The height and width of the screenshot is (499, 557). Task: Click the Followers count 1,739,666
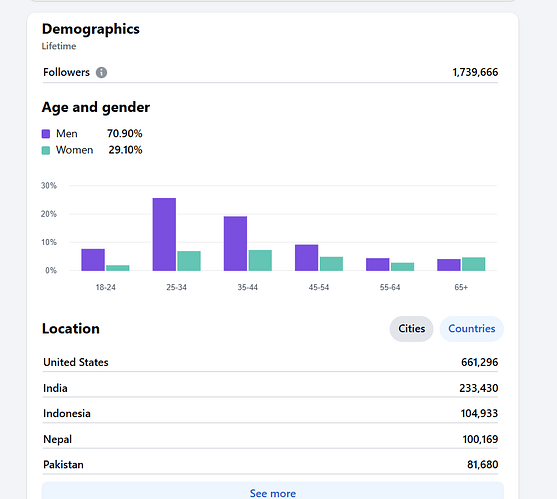point(475,72)
